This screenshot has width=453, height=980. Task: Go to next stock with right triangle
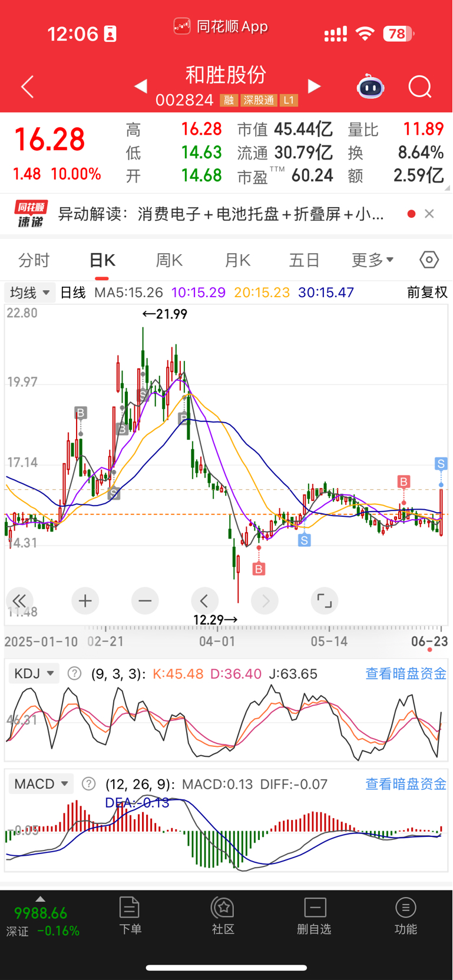point(315,87)
